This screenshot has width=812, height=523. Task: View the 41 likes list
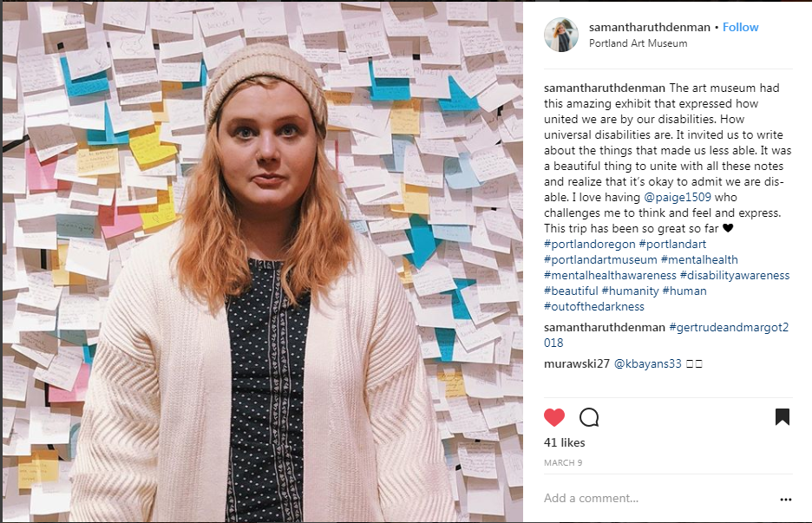coord(565,442)
